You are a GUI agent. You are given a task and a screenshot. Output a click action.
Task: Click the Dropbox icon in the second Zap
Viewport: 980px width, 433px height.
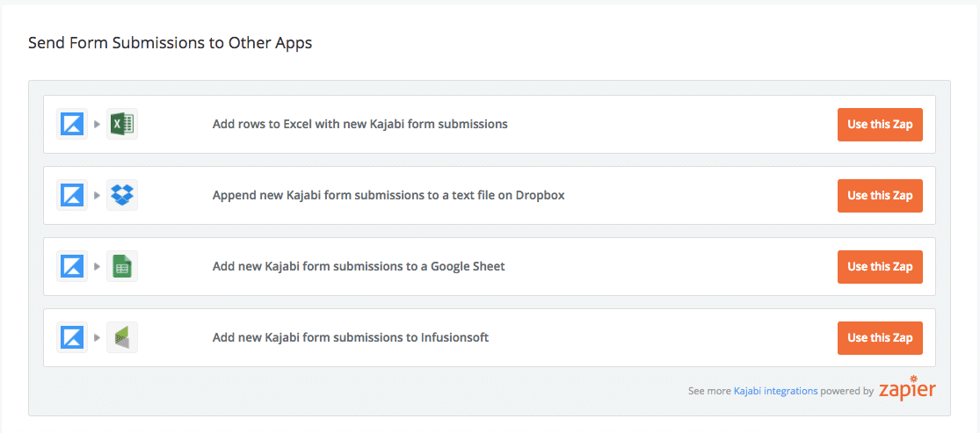pyautogui.click(x=122, y=195)
